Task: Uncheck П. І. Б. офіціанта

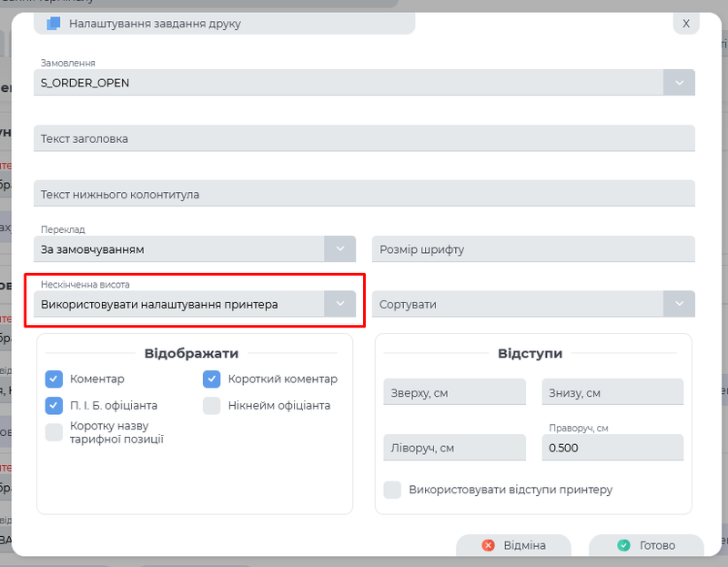Action: point(53,405)
